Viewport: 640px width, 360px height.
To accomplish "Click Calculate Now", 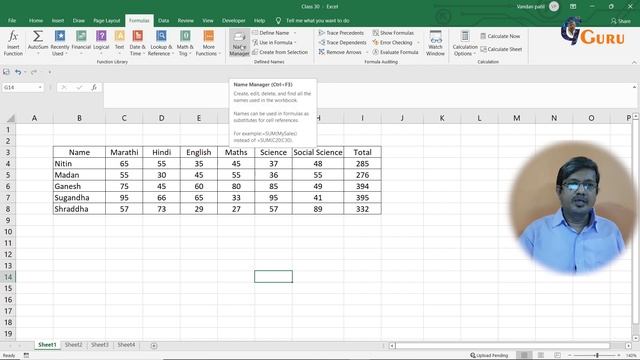I will (x=500, y=36).
